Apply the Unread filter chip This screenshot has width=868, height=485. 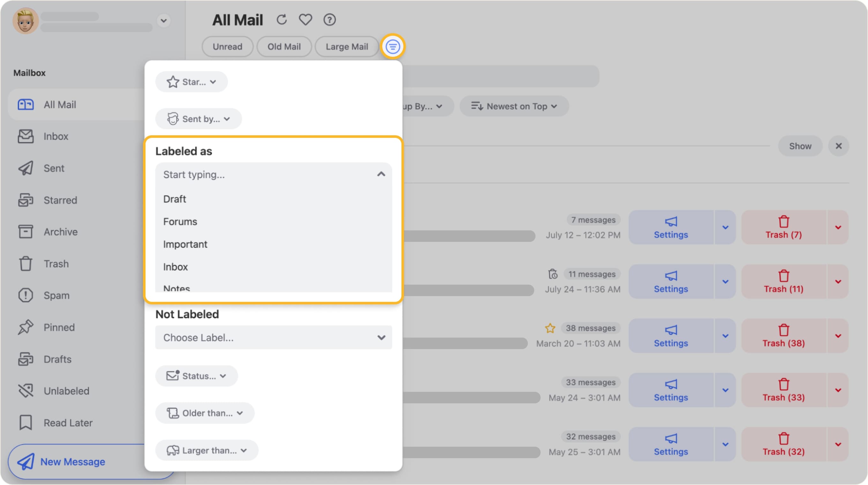click(x=228, y=47)
